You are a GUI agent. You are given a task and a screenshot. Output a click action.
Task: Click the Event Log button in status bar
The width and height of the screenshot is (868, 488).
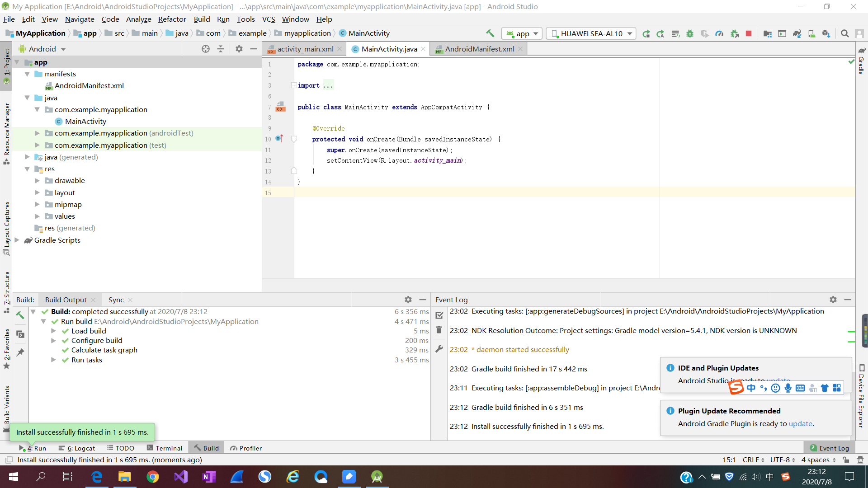click(829, 448)
